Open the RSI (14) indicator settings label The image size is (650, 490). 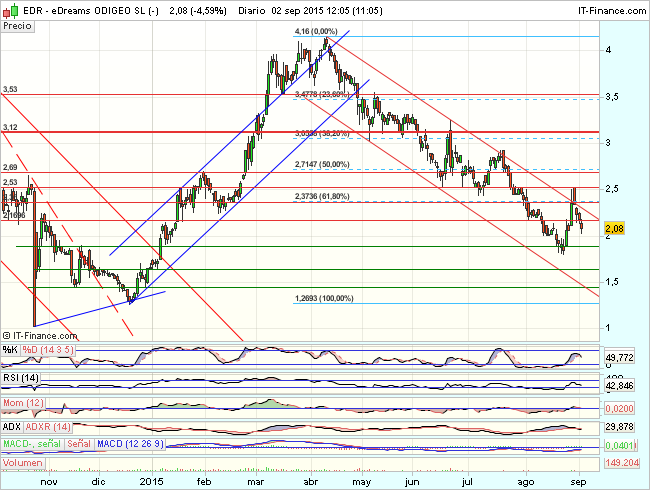click(22, 378)
